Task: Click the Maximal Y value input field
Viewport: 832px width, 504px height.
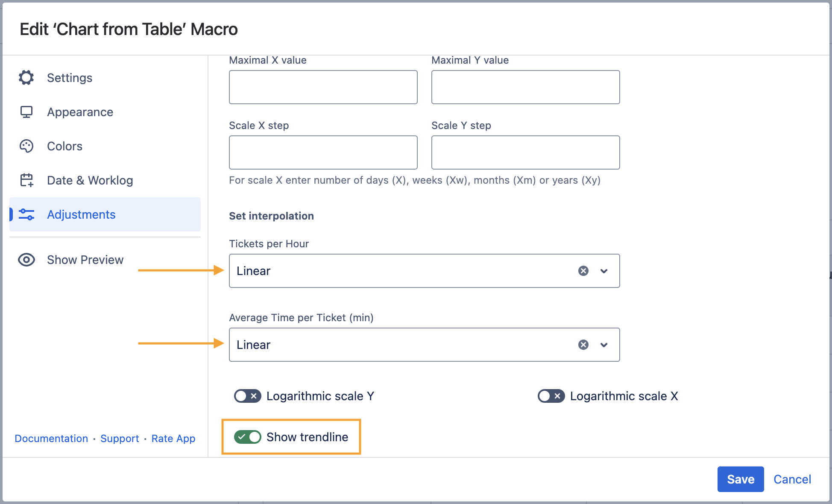Action: pyautogui.click(x=525, y=87)
